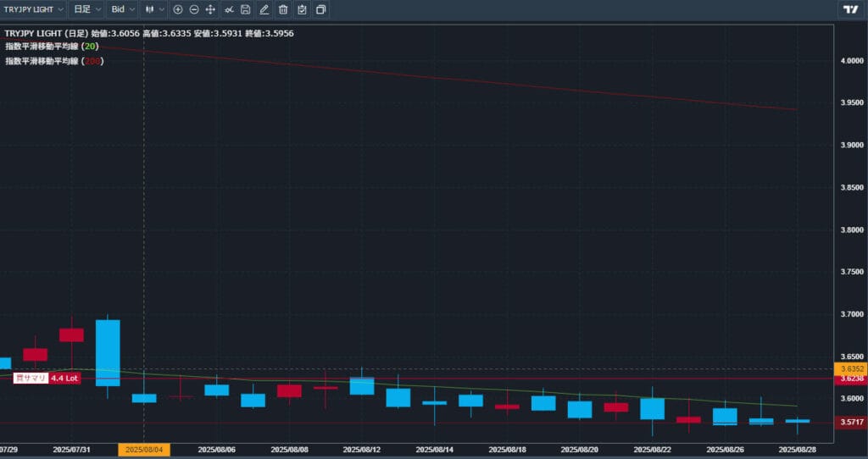Screen dimensions: 868x459
Task: Select the pencil drawing tool
Action: 264,9
